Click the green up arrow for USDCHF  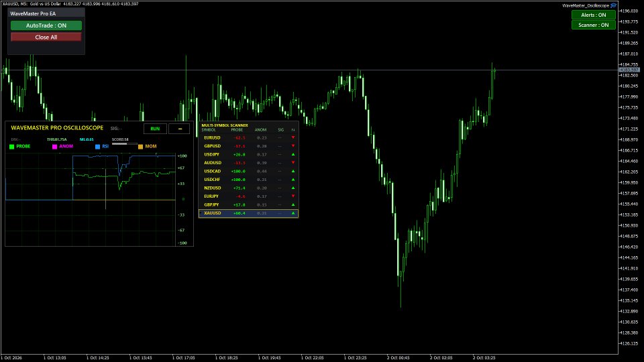[x=293, y=180]
